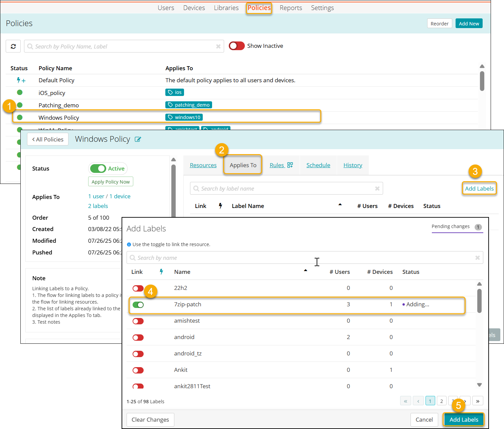Clear the policy search field with X icon
Image resolution: width=504 pixels, height=429 pixels.
pyautogui.click(x=218, y=46)
